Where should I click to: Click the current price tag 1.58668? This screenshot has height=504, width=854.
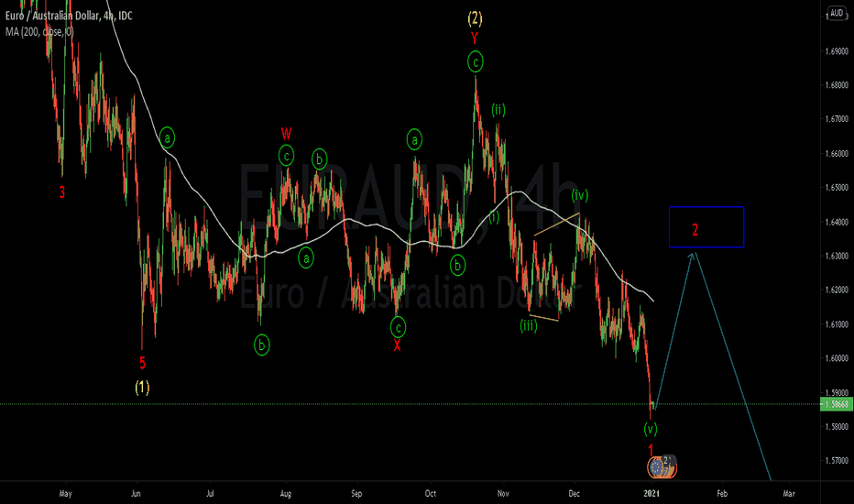[x=838, y=404]
